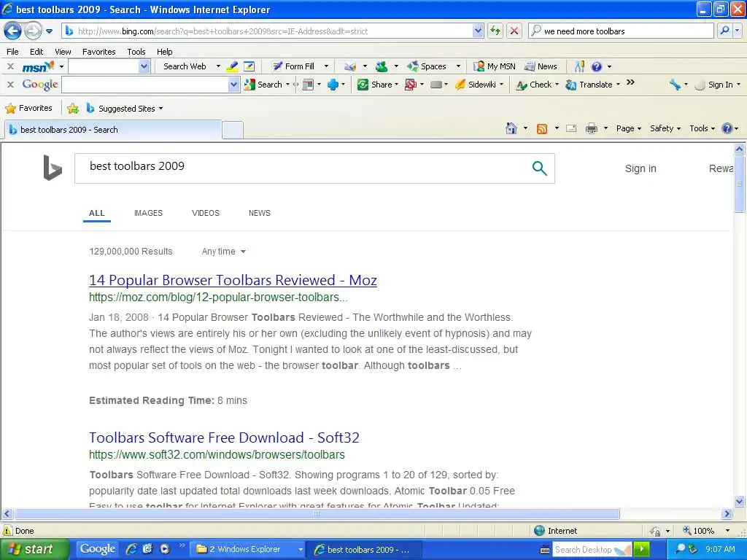Click the Bing Sign in link

[x=640, y=168]
